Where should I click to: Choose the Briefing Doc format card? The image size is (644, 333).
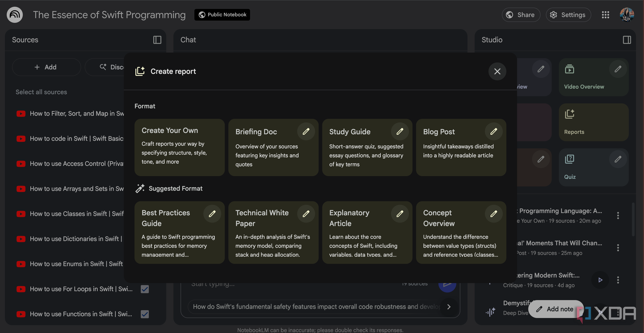pyautogui.click(x=273, y=147)
